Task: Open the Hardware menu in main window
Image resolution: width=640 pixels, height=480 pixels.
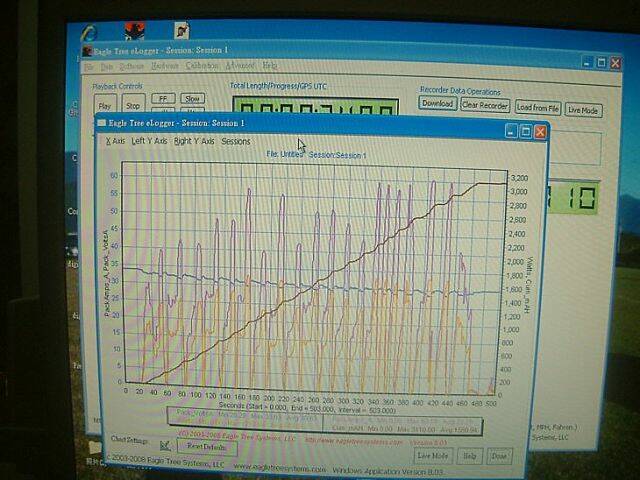Action: click(x=164, y=66)
